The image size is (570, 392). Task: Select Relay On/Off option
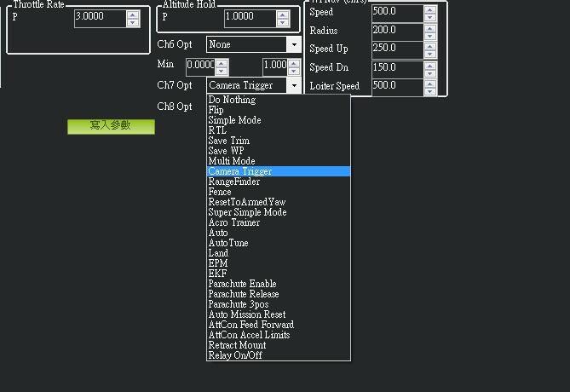click(x=235, y=355)
